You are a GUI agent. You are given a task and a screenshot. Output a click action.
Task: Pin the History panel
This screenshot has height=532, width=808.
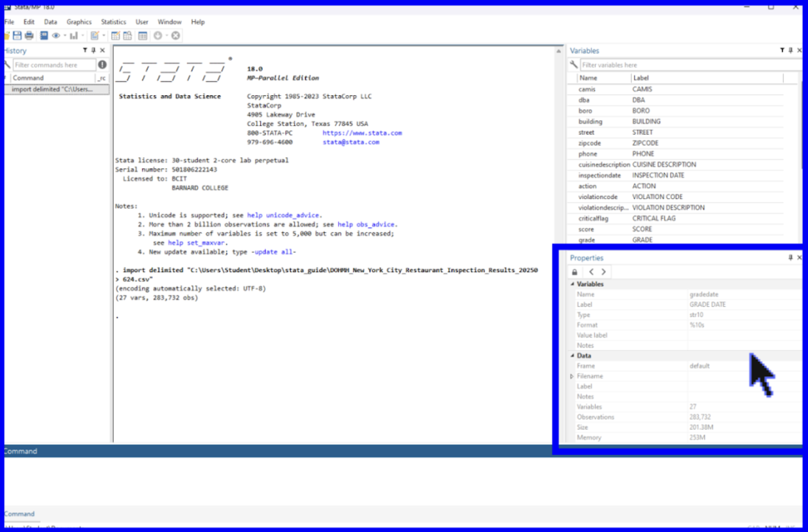tap(94, 50)
